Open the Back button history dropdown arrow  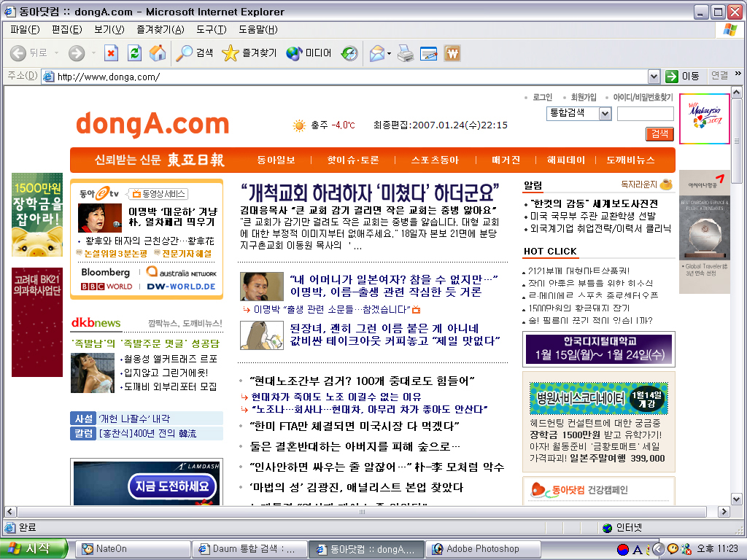click(56, 52)
